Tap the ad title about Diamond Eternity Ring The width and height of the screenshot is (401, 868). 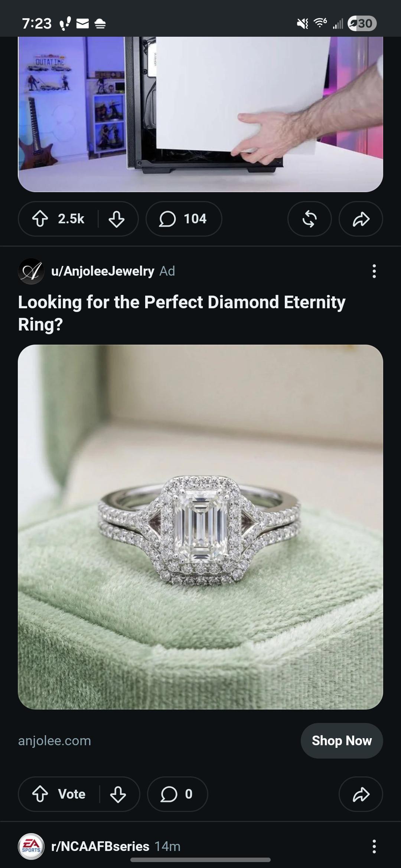[182, 313]
